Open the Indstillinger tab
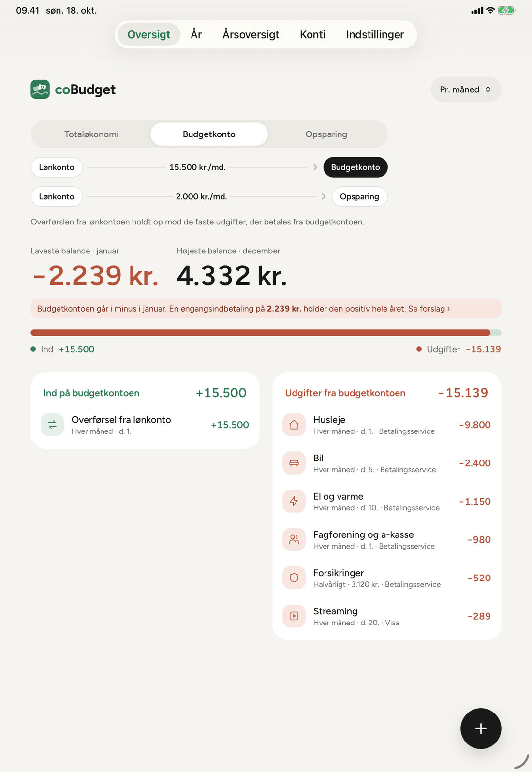 pyautogui.click(x=375, y=34)
